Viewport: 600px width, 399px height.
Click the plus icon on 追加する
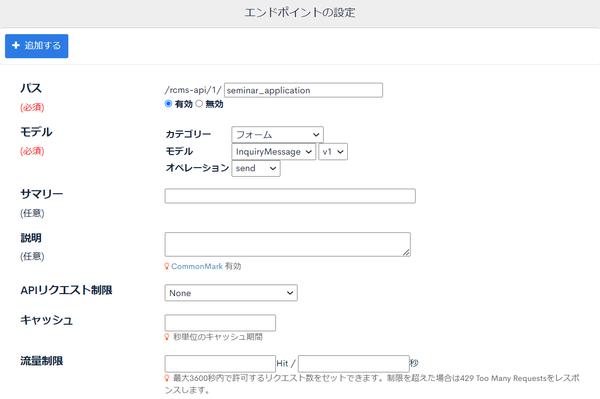point(16,46)
